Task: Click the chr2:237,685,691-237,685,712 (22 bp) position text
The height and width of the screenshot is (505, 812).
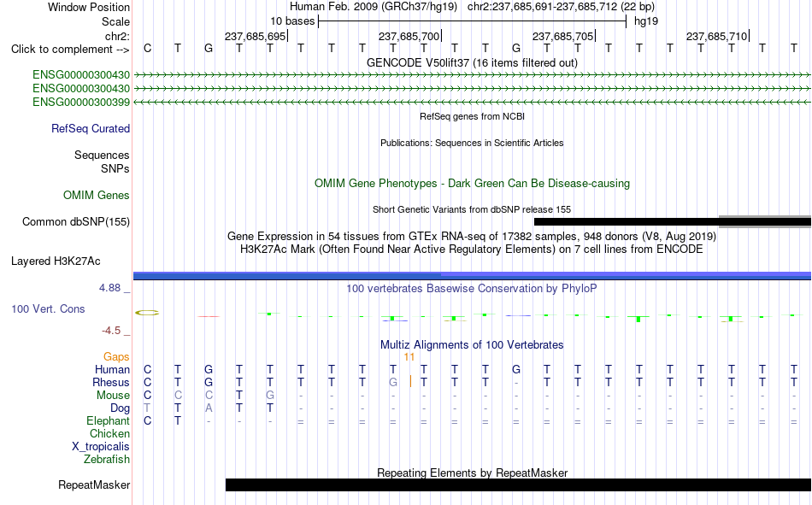Action: pos(561,7)
